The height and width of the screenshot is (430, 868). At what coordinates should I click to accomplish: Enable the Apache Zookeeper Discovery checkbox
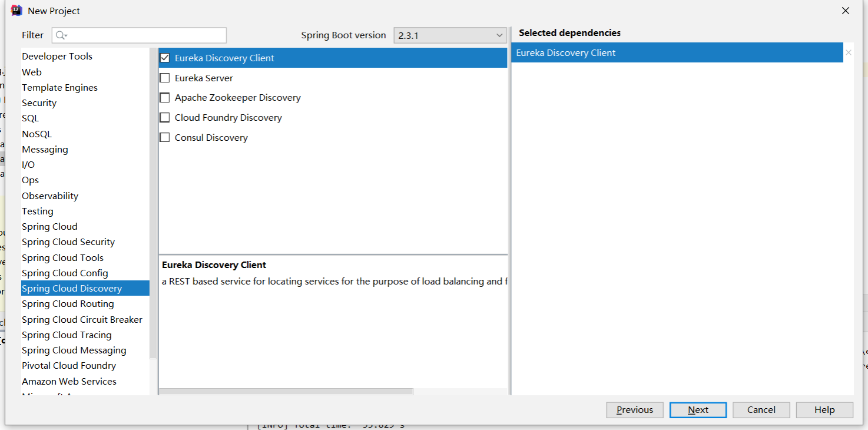(165, 98)
